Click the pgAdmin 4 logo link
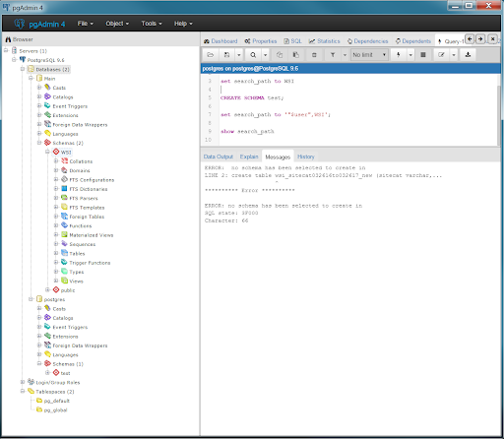The width and height of the screenshot is (504, 439). 39,24
